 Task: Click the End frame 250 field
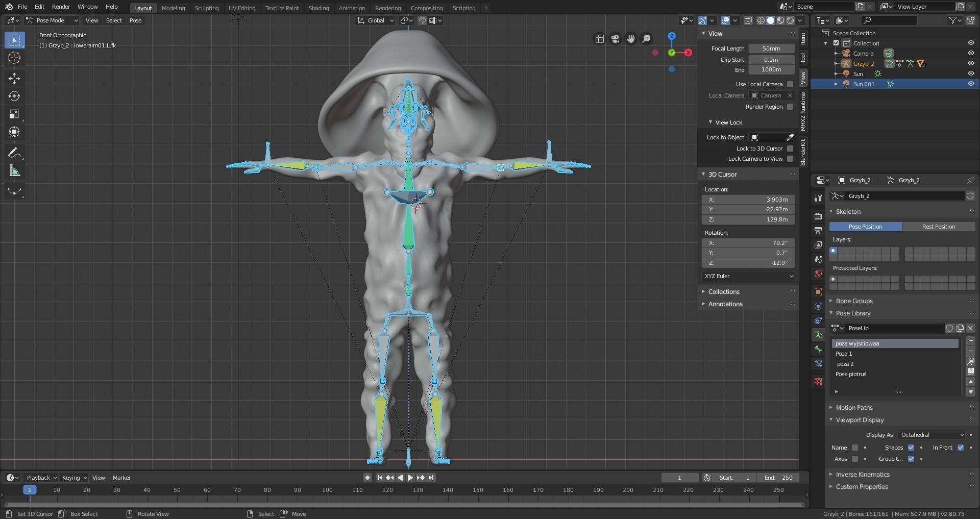pos(779,478)
